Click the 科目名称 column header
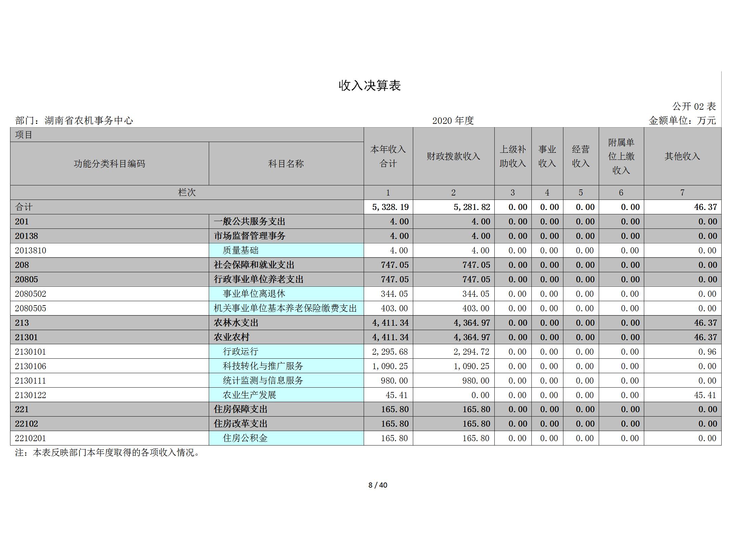The image size is (756, 534). pos(286,164)
